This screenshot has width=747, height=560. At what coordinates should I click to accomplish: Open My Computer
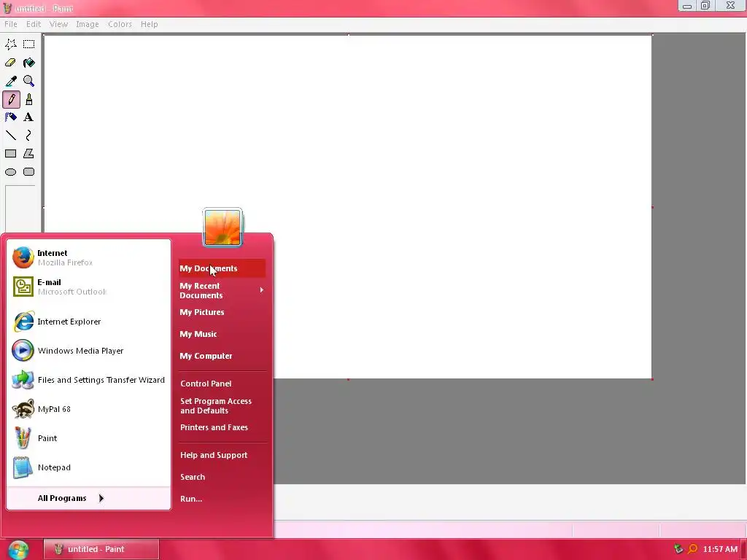[x=222, y=356]
